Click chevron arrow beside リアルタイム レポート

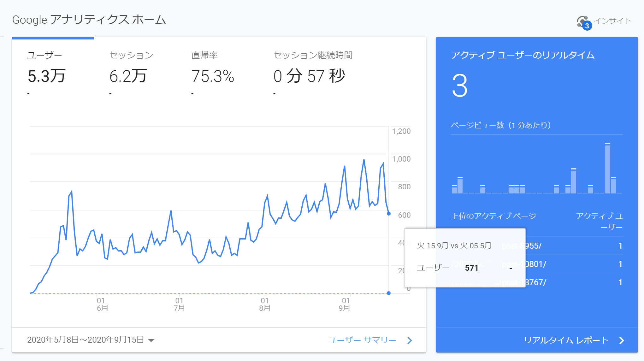[622, 340]
